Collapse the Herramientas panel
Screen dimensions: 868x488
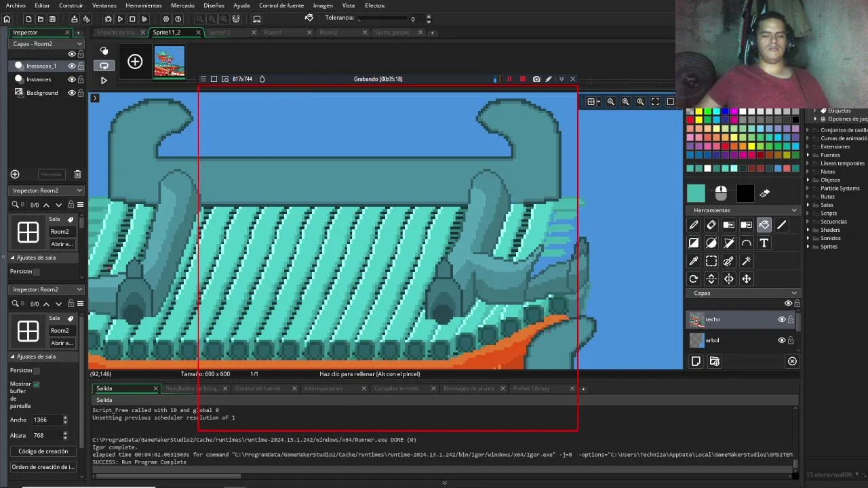pyautogui.click(x=794, y=210)
